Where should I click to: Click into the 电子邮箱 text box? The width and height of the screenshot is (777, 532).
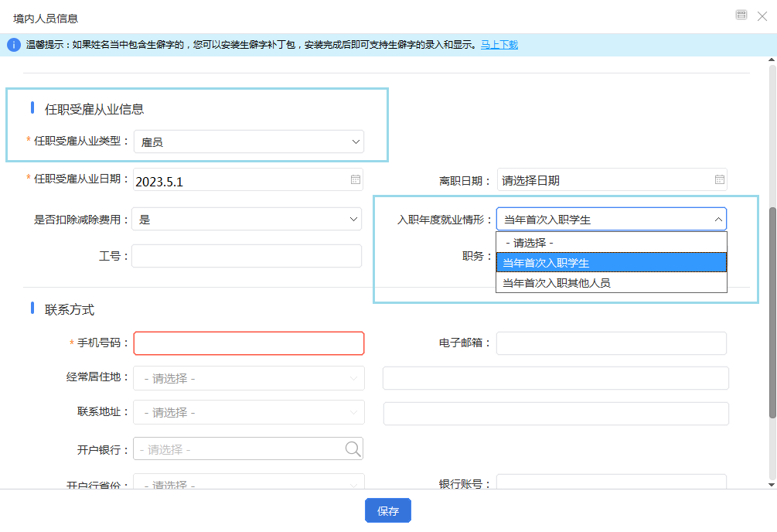[x=611, y=343]
